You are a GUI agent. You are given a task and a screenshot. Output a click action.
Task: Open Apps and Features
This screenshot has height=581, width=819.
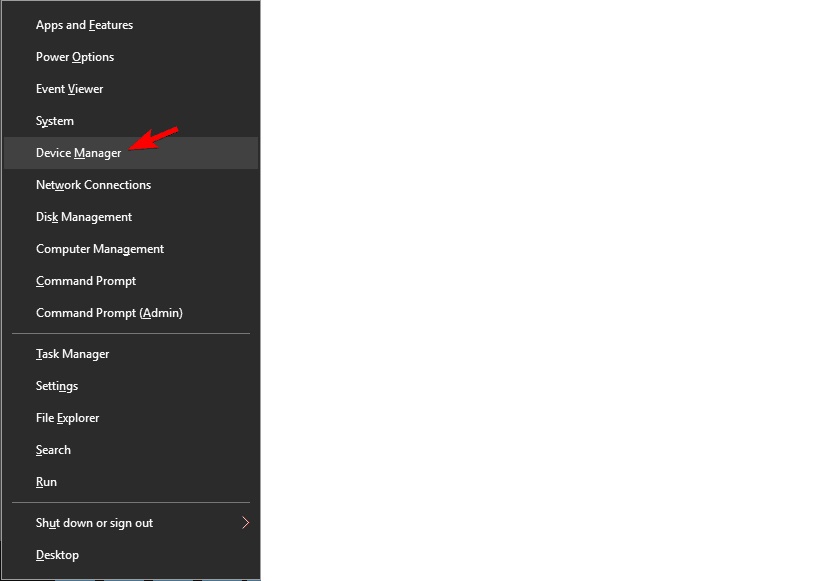131,25
